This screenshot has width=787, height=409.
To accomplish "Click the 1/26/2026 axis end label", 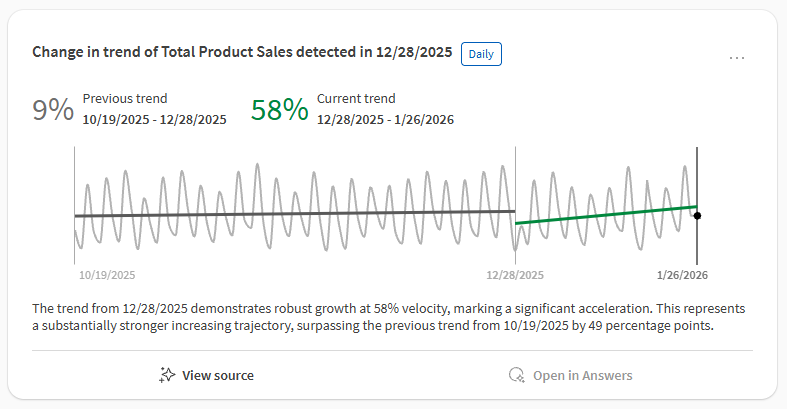I will point(682,275).
